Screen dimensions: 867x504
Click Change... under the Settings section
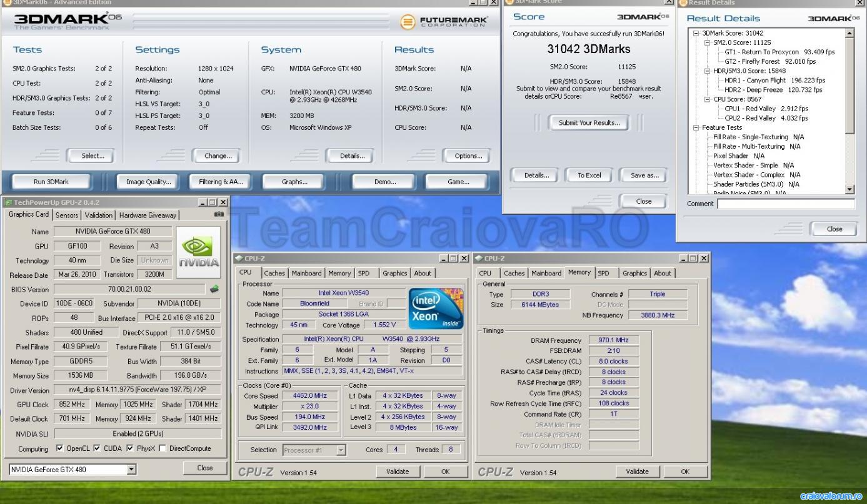[218, 156]
